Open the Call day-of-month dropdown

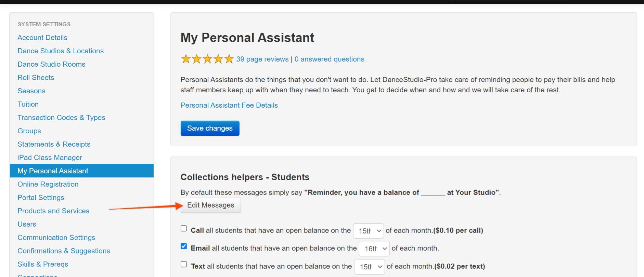coord(369,231)
